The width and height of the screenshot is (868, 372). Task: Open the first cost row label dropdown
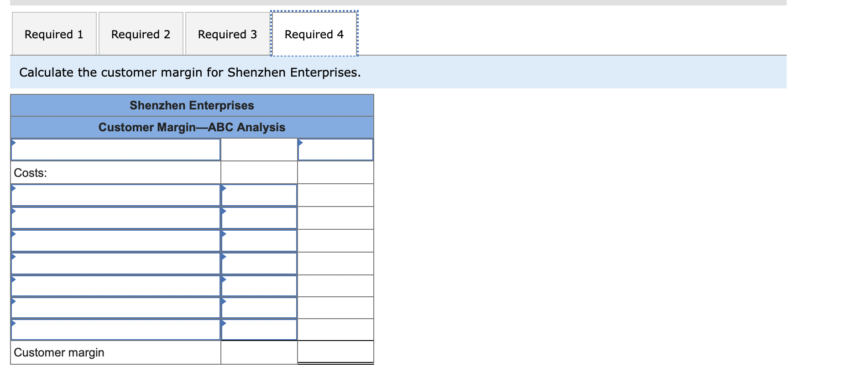click(x=115, y=195)
